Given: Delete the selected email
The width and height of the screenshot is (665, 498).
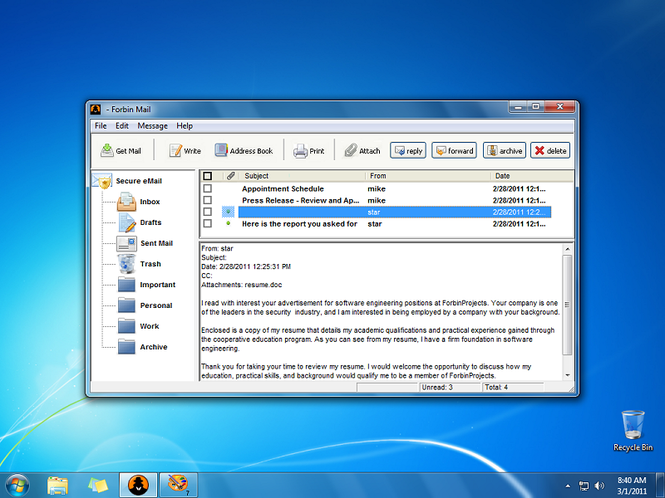Looking at the screenshot, I should 550,151.
